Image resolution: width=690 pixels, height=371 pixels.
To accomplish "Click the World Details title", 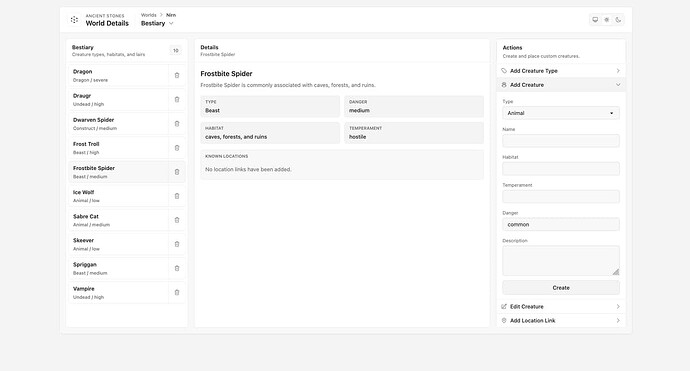I will 107,23.
